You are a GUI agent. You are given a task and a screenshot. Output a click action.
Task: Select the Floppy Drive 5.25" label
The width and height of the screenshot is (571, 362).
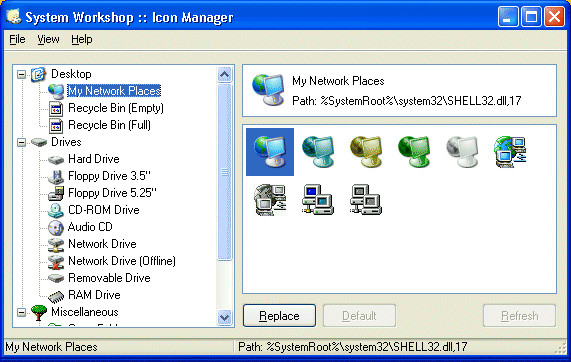tap(112, 193)
